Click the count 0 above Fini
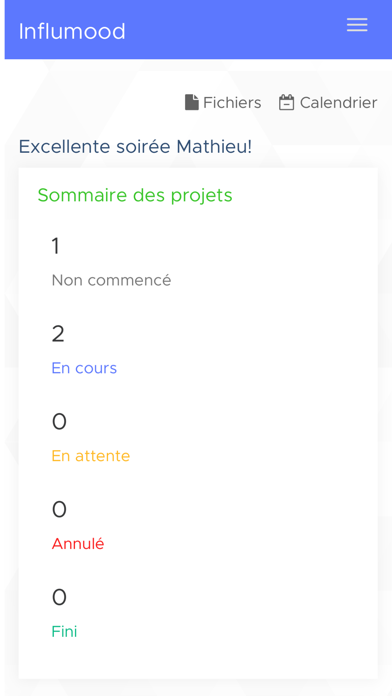This screenshot has height=696, width=392. click(x=59, y=597)
